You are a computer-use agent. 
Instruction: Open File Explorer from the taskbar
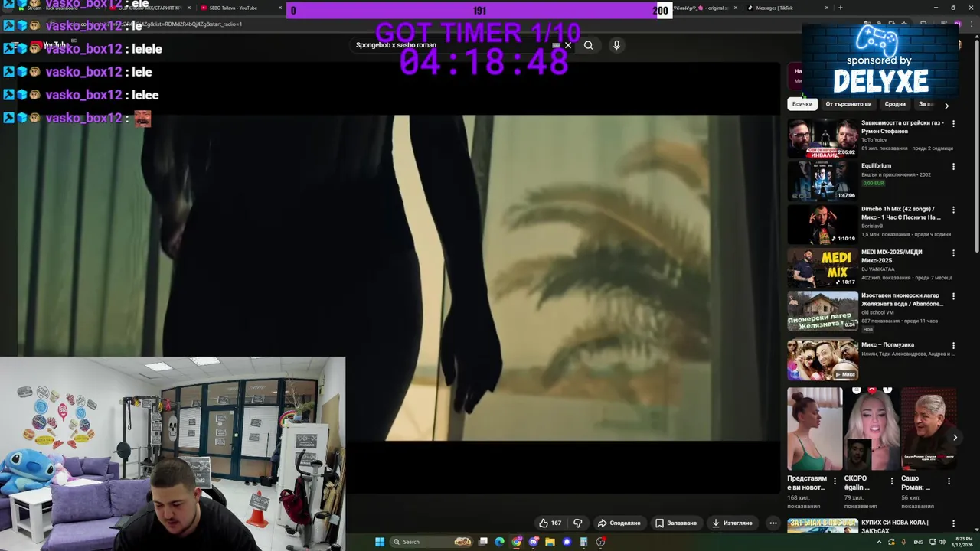[x=550, y=542]
